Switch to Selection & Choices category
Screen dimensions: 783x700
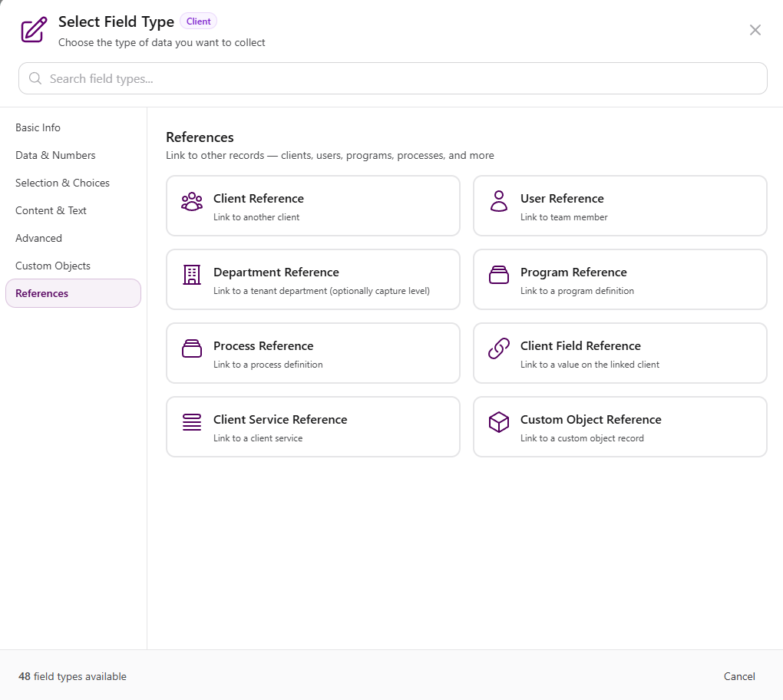(74, 183)
